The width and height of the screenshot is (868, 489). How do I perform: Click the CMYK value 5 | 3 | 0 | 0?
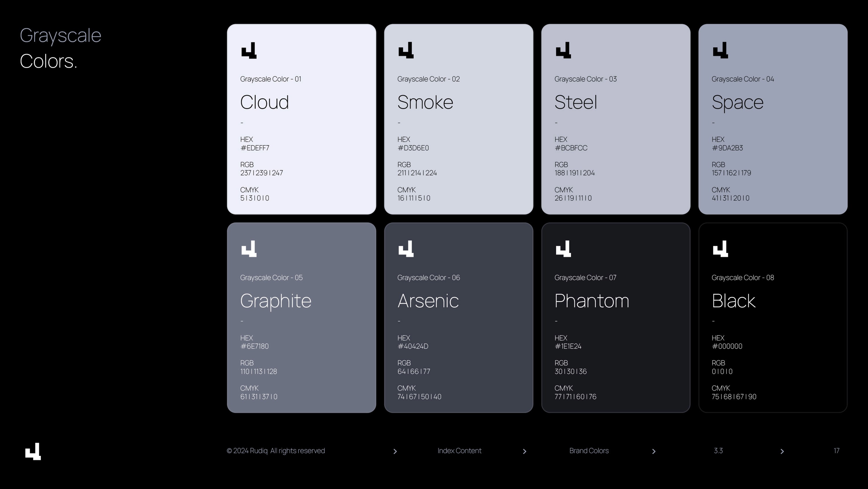pos(255,198)
